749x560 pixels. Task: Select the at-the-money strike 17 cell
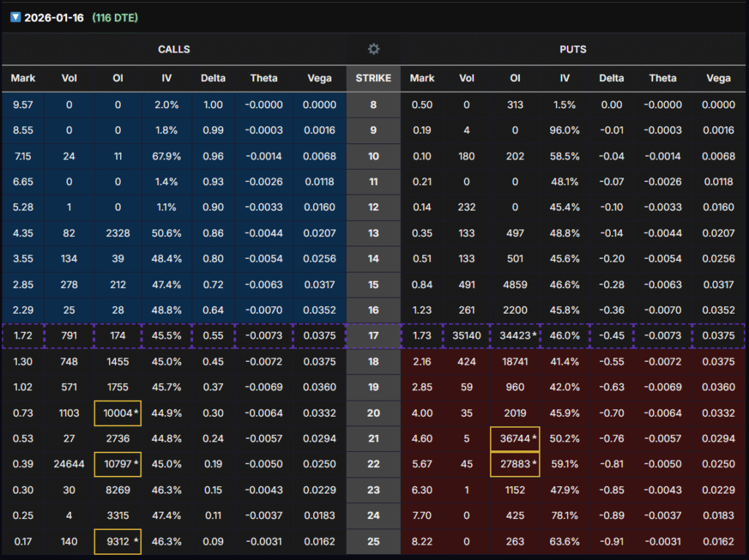[373, 336]
